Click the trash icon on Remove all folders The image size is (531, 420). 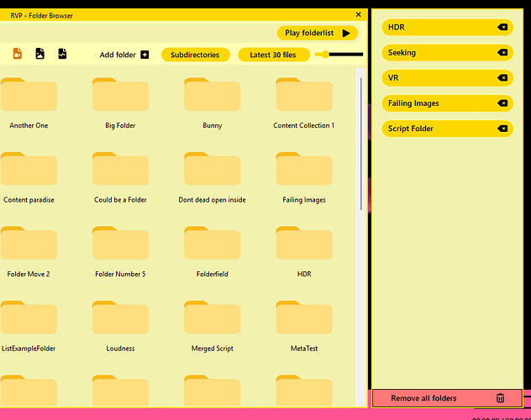pyautogui.click(x=500, y=398)
